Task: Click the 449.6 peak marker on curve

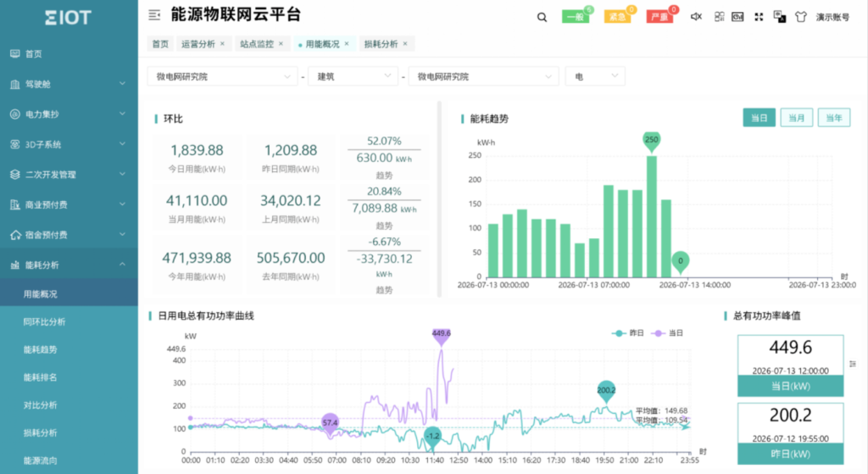Action: pyautogui.click(x=441, y=336)
